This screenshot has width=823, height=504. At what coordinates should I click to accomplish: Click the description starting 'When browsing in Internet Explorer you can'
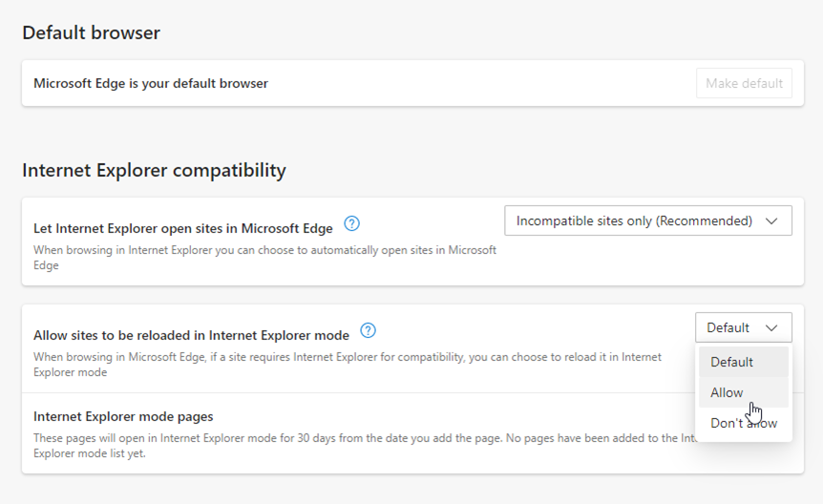pyautogui.click(x=264, y=258)
